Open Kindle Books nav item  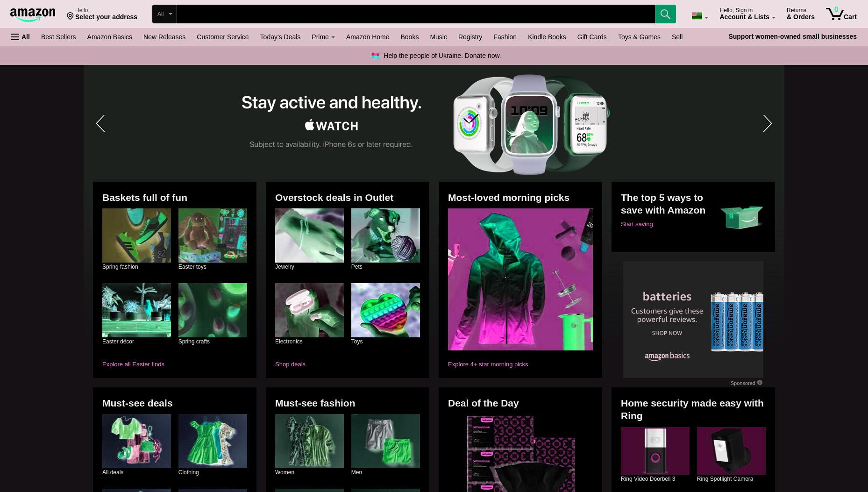pyautogui.click(x=547, y=37)
